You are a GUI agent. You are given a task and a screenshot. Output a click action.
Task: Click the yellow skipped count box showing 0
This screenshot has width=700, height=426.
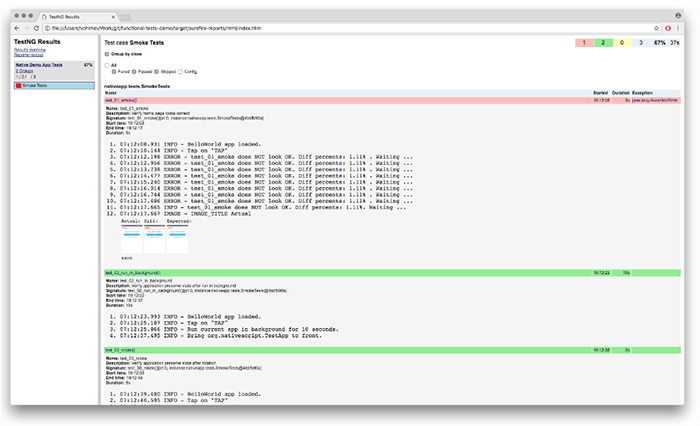tap(622, 43)
